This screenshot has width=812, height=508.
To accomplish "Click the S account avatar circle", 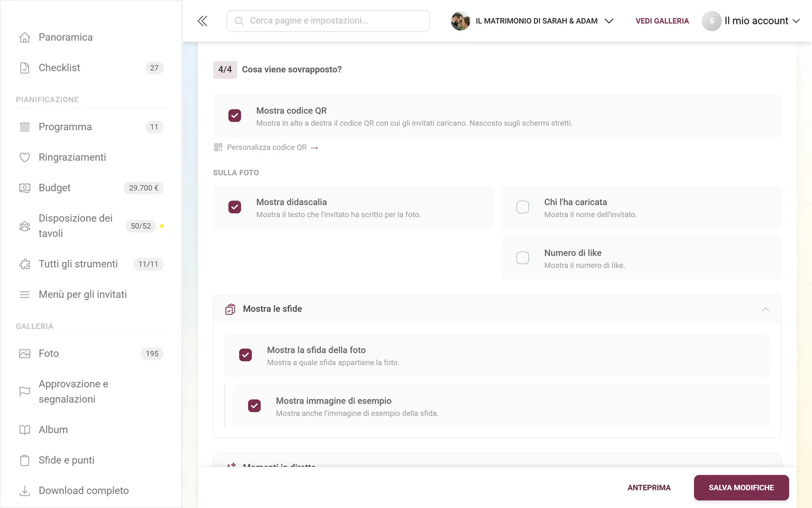I will click(712, 21).
